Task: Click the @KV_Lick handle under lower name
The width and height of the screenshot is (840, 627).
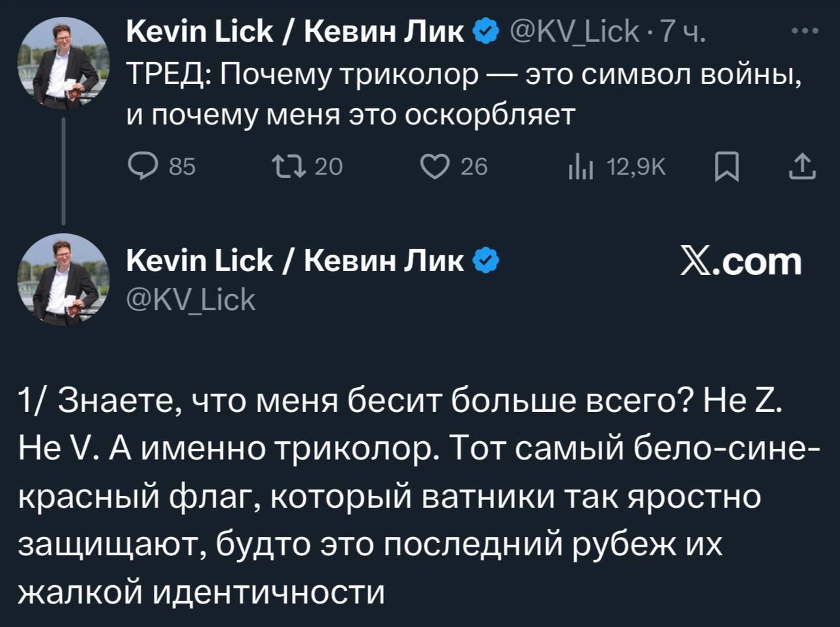Action: (190, 300)
